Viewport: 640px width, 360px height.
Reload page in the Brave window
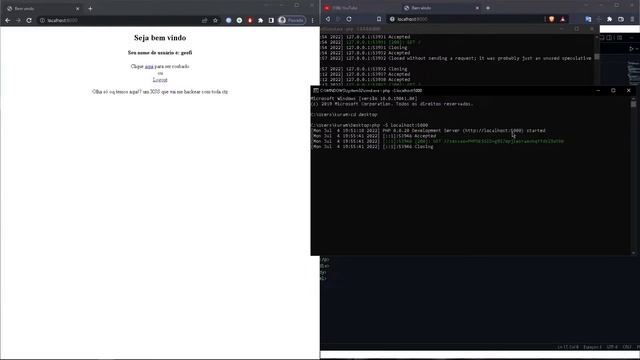tap(349, 19)
